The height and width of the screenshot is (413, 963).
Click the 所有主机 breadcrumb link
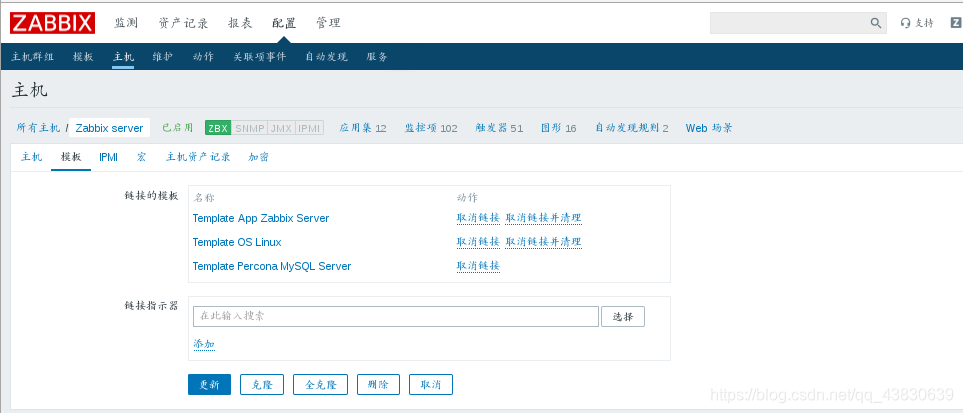38,128
